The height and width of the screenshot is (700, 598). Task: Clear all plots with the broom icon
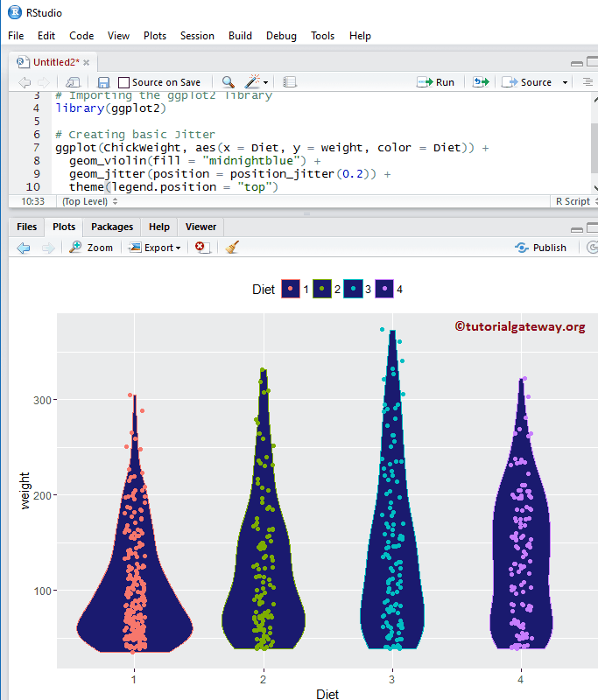232,248
